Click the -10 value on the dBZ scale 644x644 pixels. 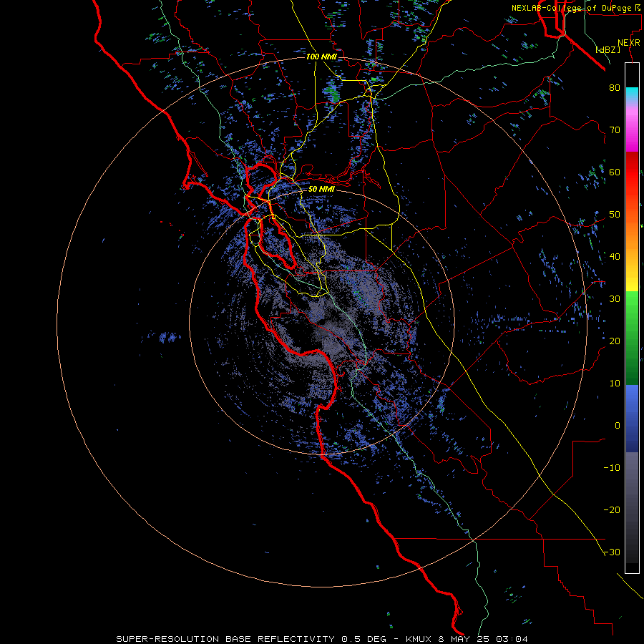pyautogui.click(x=612, y=468)
